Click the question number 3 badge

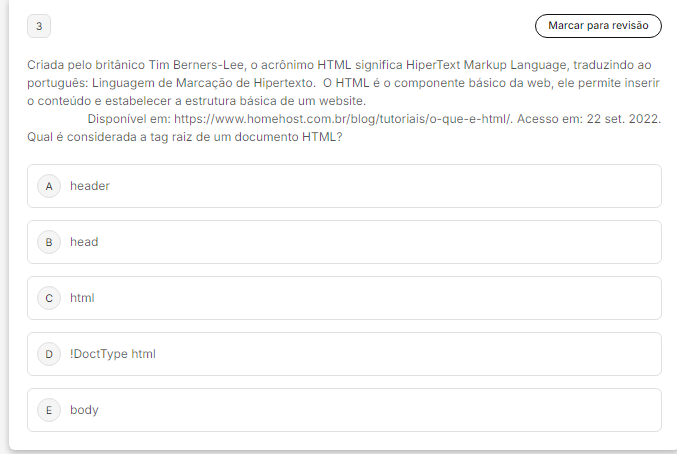tap(38, 26)
